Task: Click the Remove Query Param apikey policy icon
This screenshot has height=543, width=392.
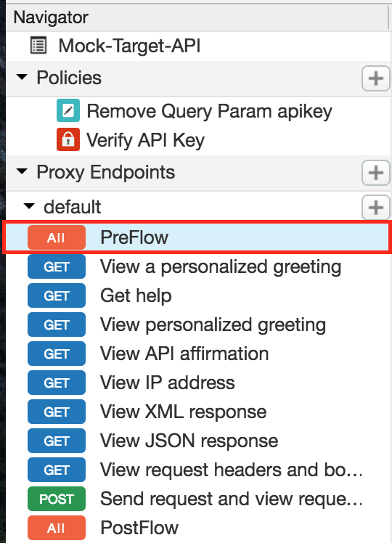Action: click(68, 110)
